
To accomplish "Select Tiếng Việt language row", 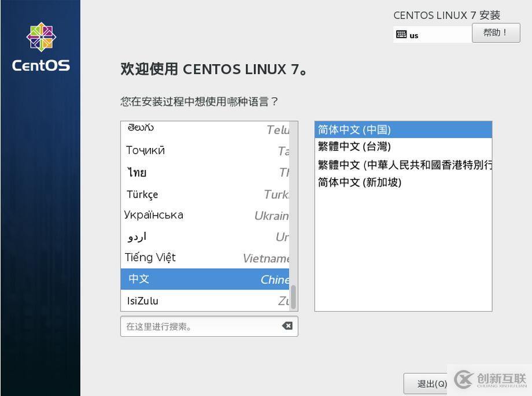I will click(205, 258).
